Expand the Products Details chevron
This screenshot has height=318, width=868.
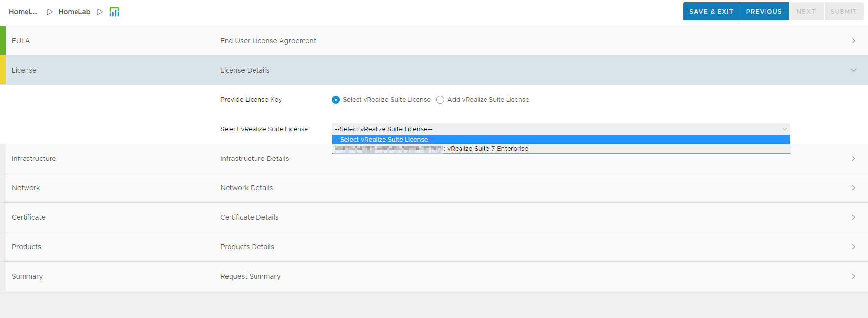[853, 247]
